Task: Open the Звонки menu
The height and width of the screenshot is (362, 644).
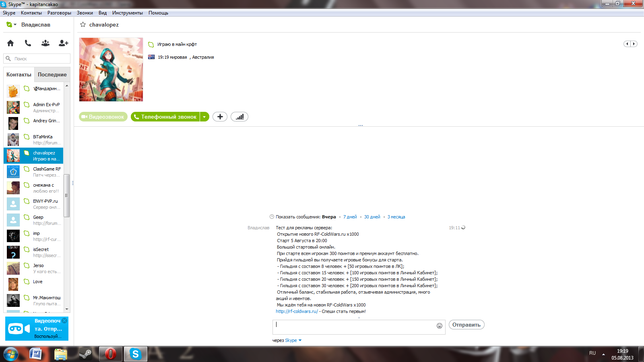Action: 85,13
